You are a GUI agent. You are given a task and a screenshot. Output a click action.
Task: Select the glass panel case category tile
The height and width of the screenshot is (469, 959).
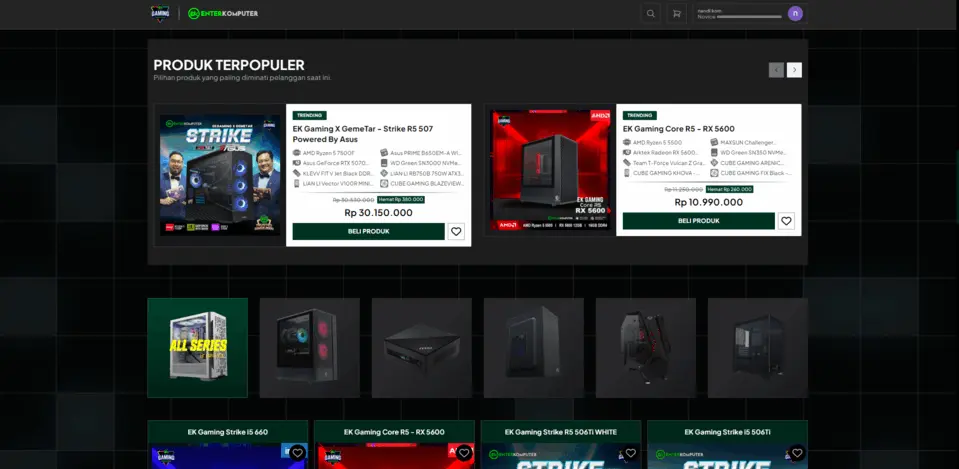(x=758, y=348)
